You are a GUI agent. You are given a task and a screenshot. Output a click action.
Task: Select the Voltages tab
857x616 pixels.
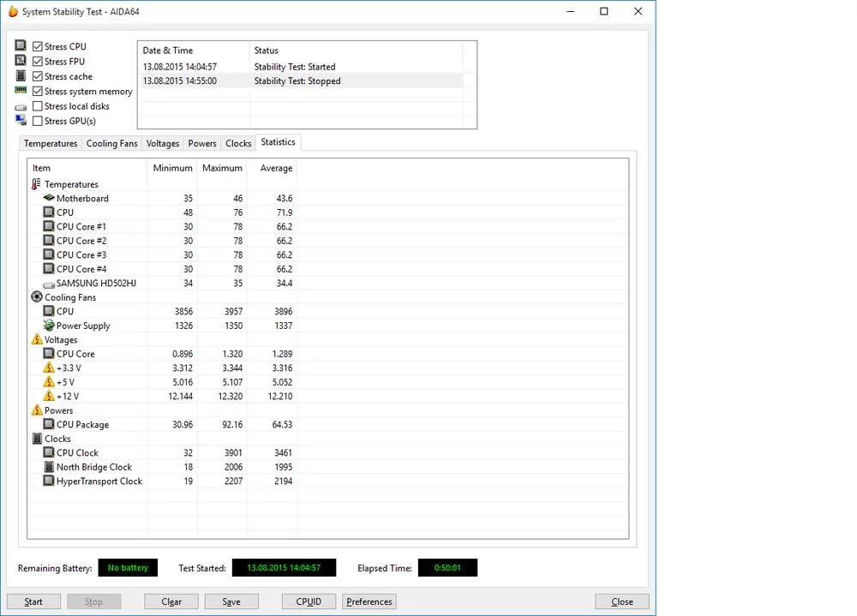point(162,143)
